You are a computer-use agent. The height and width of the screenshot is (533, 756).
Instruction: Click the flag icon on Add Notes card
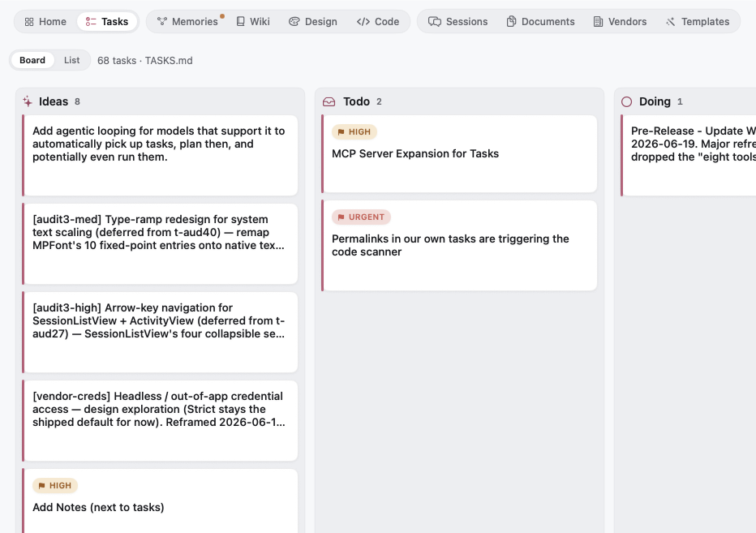[x=41, y=486]
